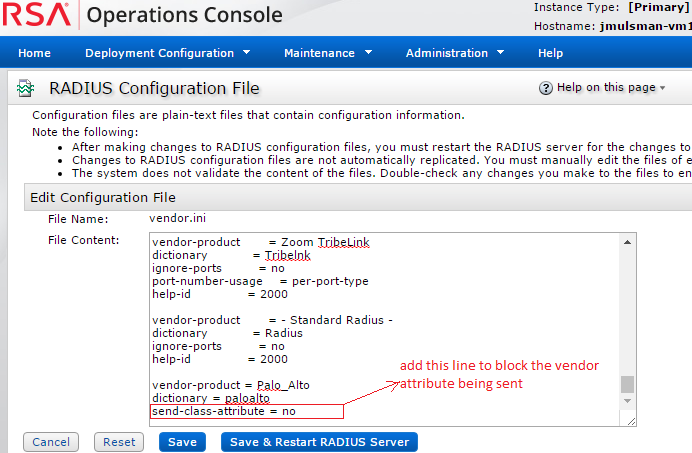Expand the Deployment Configuration menu arrow

(x=248, y=53)
